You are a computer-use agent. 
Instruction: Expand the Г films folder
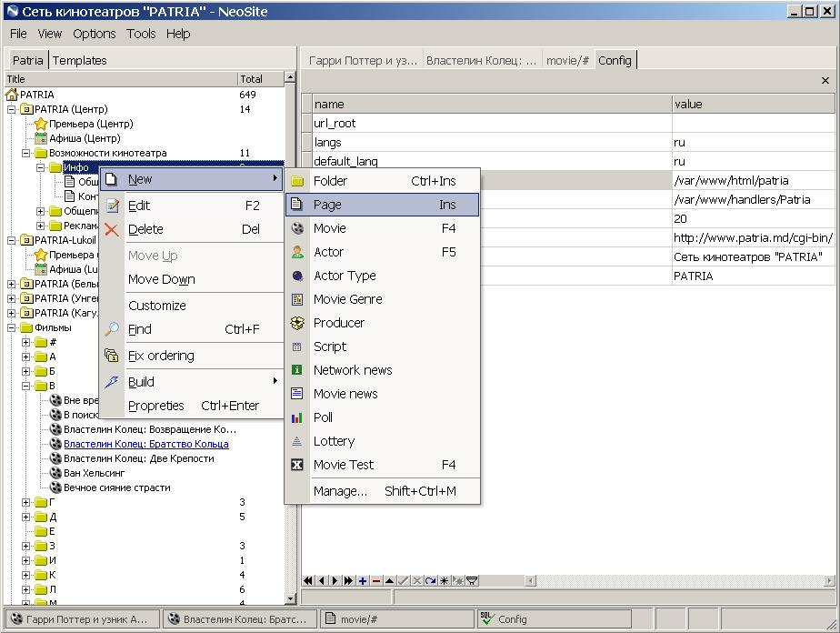pyautogui.click(x=27, y=502)
